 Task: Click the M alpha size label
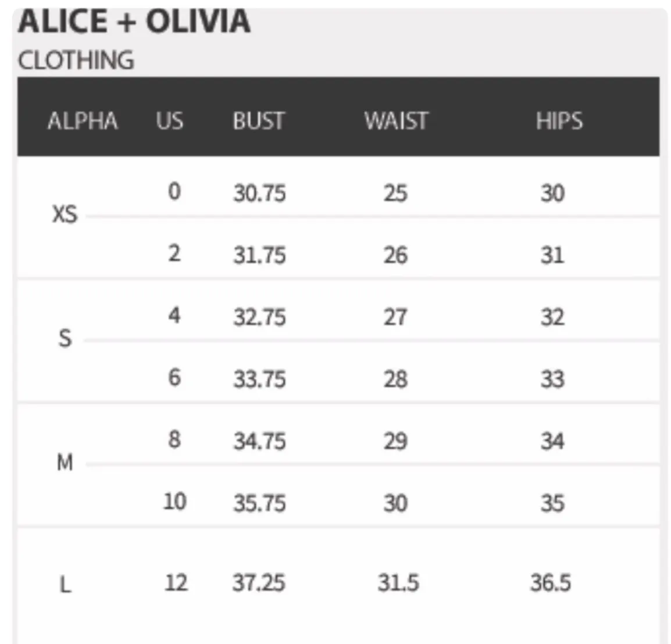click(65, 463)
